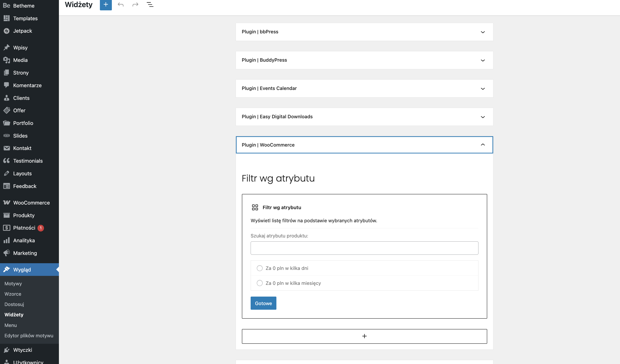Screen dimensions: 620x364
Task: Click the Marketing megaphone icon
Action: click(x=7, y=253)
